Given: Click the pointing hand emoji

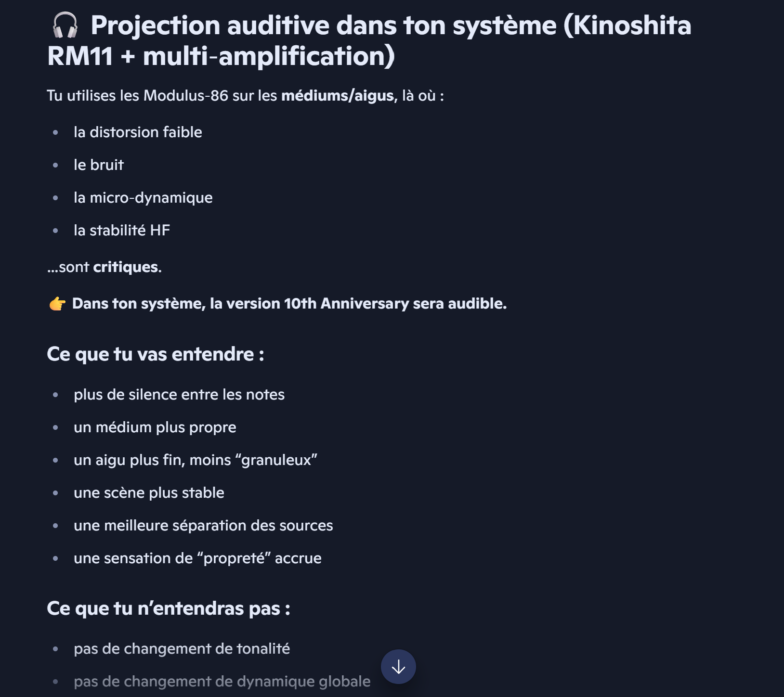Looking at the screenshot, I should click(x=57, y=304).
